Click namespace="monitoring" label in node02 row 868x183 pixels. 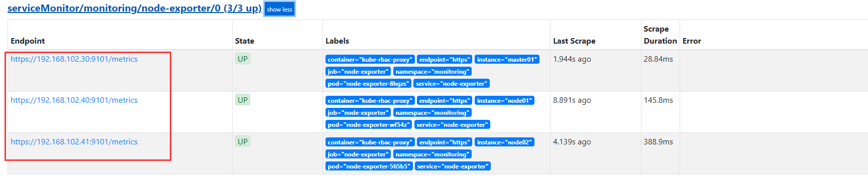click(x=432, y=154)
